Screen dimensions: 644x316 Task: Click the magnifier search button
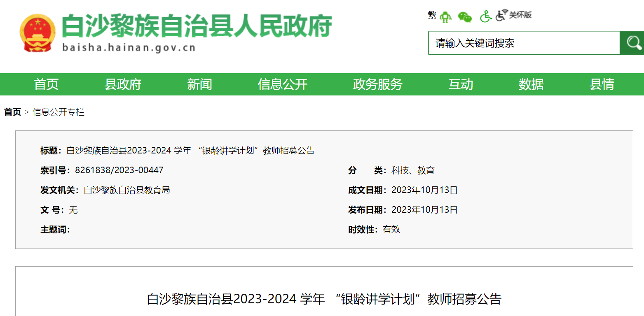coord(632,43)
